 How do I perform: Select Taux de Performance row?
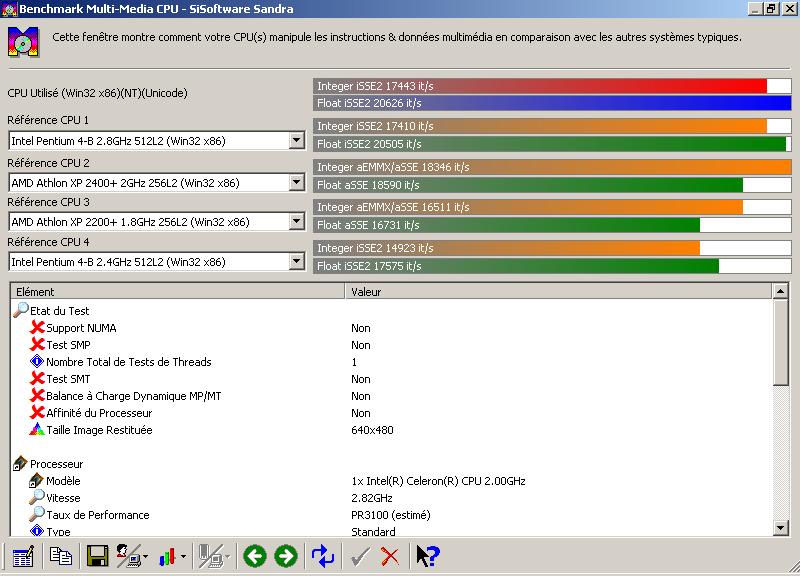(x=392, y=515)
